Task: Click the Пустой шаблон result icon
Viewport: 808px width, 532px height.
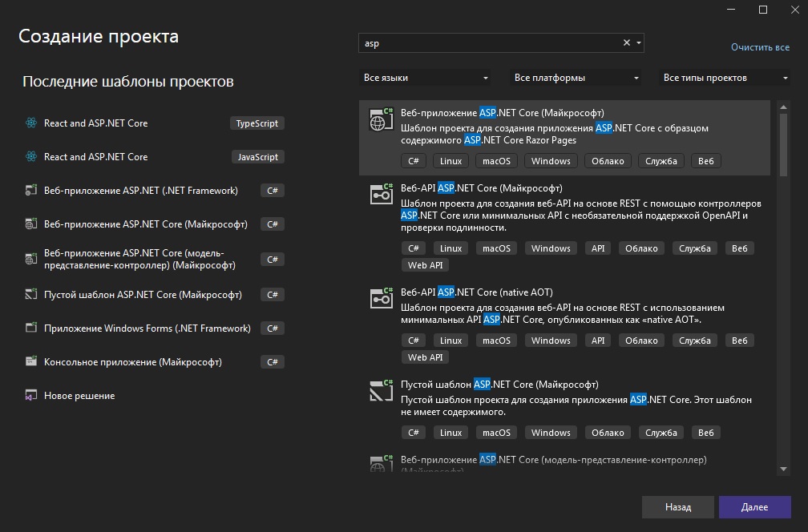Action: pos(382,391)
